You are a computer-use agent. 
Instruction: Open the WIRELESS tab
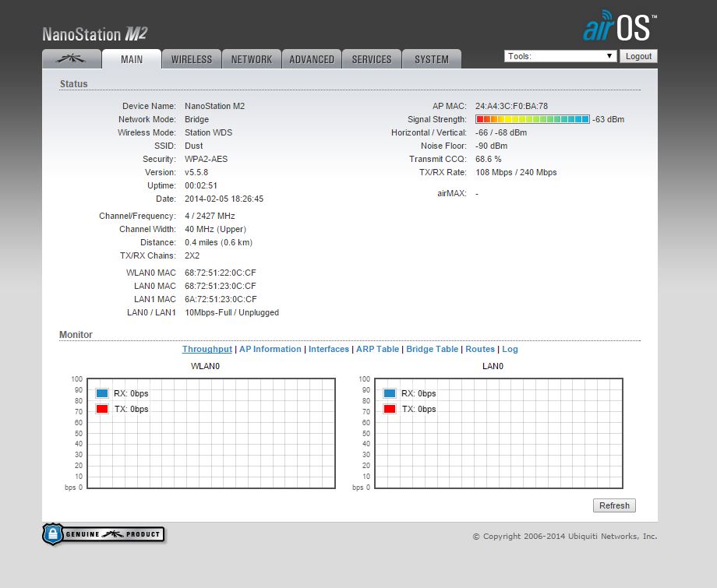click(x=192, y=59)
